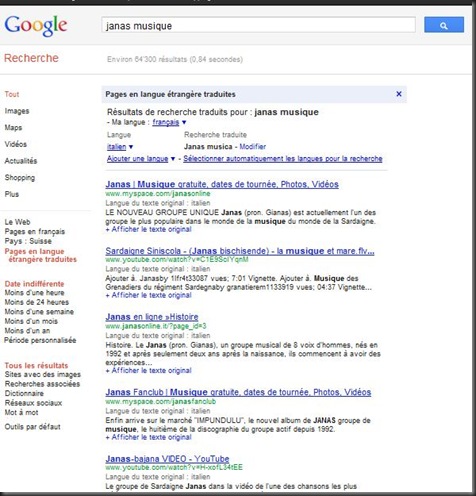The height and width of the screenshot is (496, 476).
Task: Open the 'français' language dropdown arrow
Action: [x=184, y=122]
